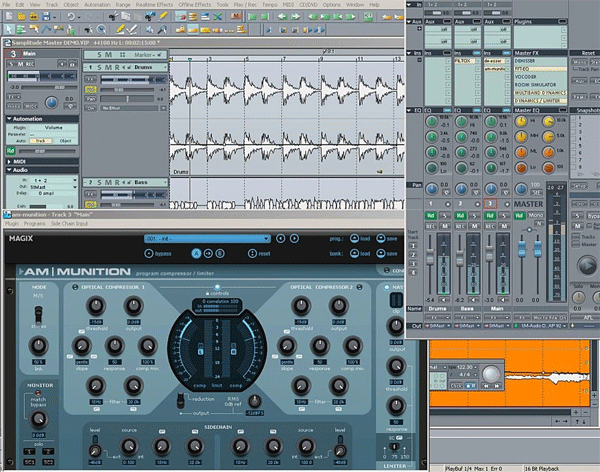Click prog save icon in AM-Munition
600x472 pixels.
point(381,238)
